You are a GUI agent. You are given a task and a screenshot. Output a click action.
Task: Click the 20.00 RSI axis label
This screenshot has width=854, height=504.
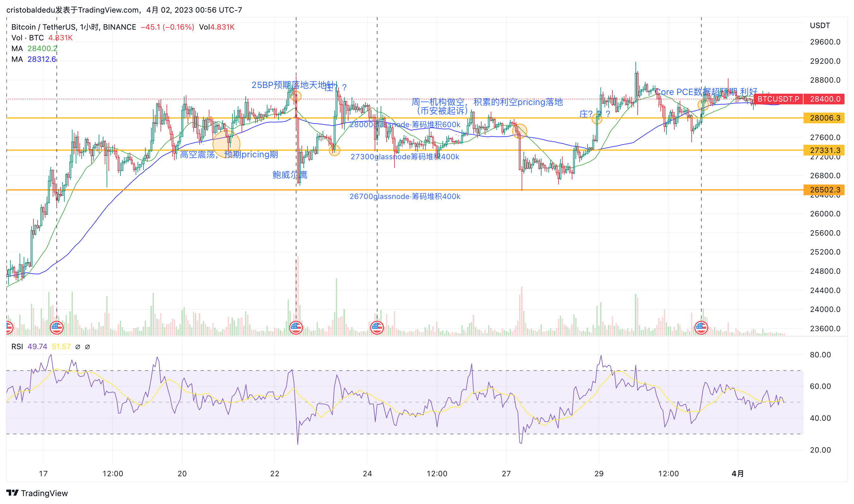pos(820,450)
